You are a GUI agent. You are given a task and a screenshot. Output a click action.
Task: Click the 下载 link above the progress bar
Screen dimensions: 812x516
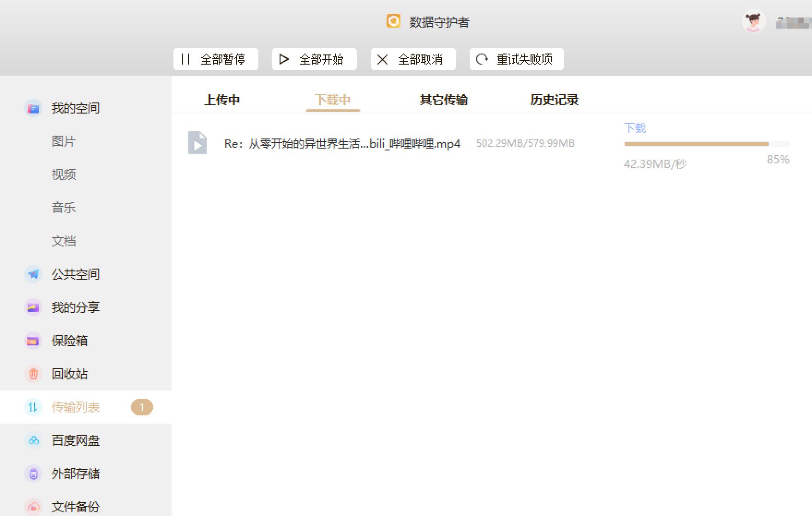(x=635, y=128)
